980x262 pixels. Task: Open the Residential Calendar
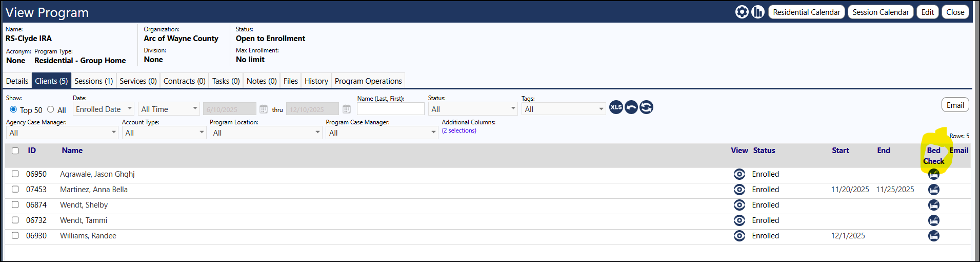point(807,12)
